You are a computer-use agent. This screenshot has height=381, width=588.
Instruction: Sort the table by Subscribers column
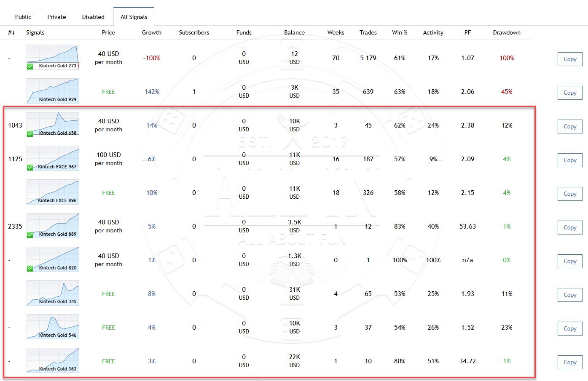[194, 32]
